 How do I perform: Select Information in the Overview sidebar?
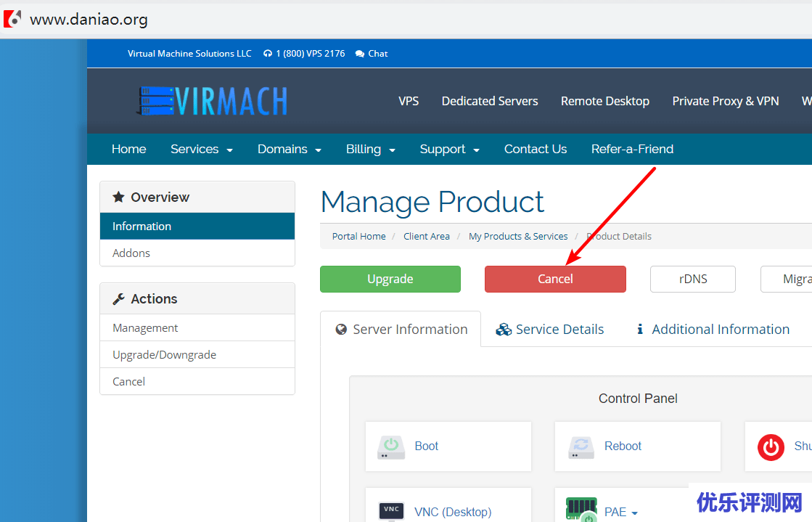[x=197, y=226]
